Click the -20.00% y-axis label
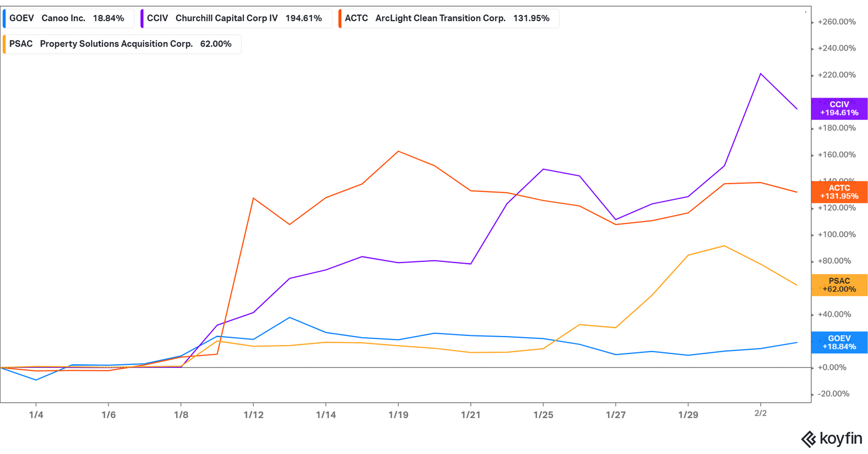868x454 pixels. click(835, 394)
